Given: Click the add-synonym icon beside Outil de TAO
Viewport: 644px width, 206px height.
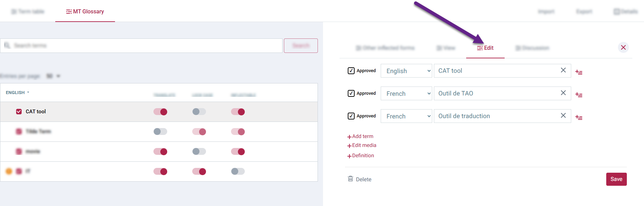Looking at the screenshot, I should point(579,95).
